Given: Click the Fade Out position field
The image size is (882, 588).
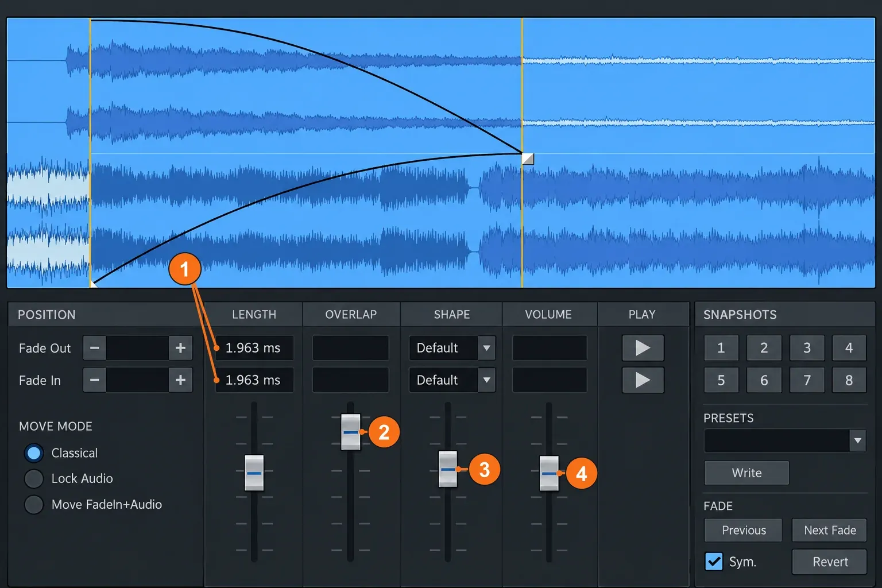Looking at the screenshot, I should click(137, 348).
